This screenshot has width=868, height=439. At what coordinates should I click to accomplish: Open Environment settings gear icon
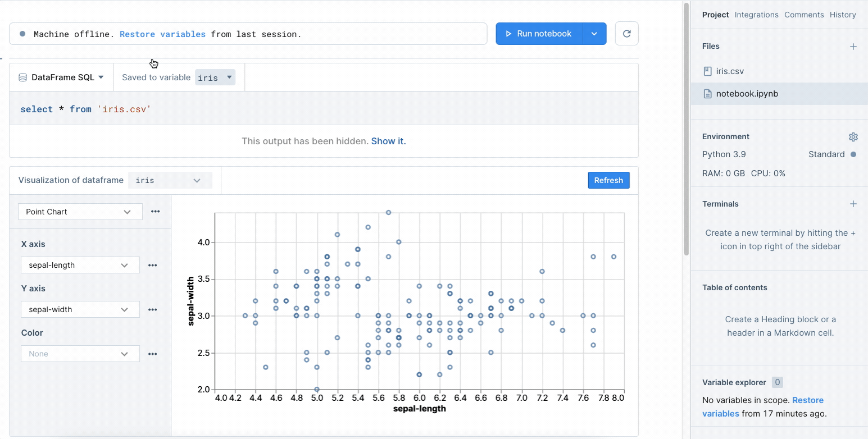click(x=853, y=137)
